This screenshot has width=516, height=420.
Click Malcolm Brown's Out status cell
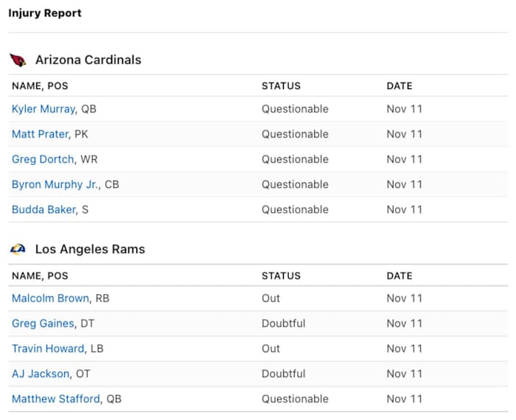point(271,298)
